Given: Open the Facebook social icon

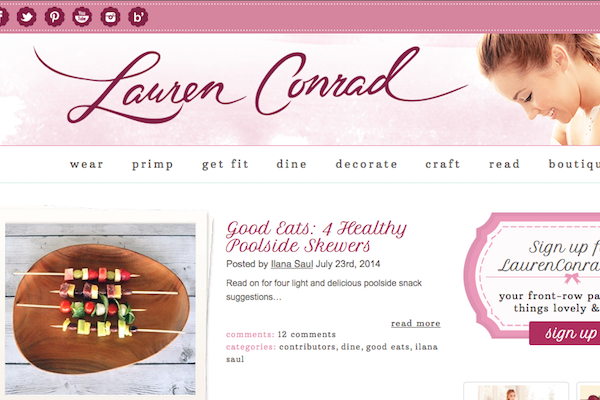Looking at the screenshot, I should (x=3, y=17).
